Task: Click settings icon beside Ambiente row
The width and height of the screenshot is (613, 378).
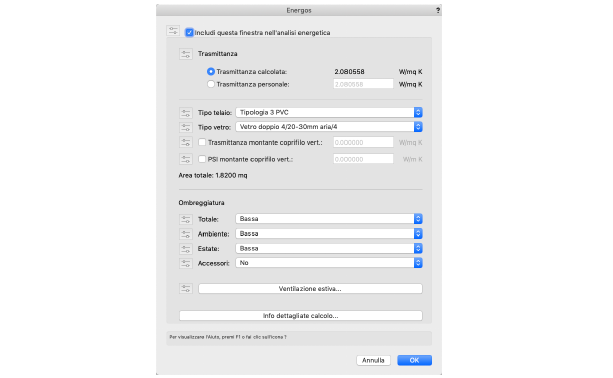Action: (186, 234)
